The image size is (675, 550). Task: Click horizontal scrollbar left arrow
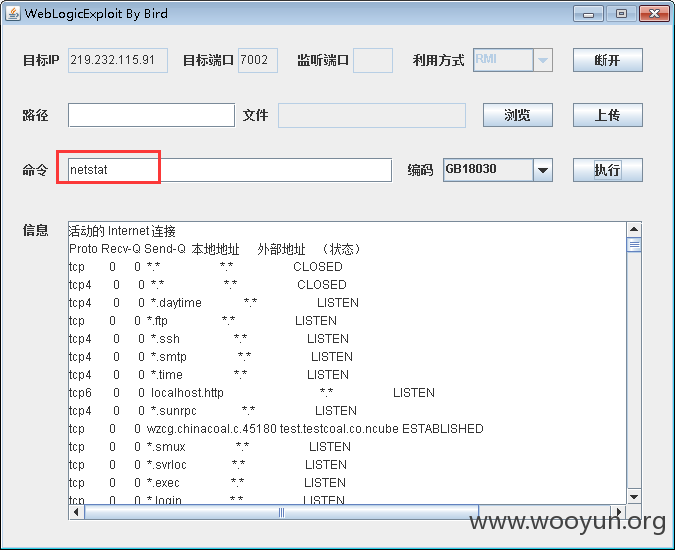click(x=77, y=512)
